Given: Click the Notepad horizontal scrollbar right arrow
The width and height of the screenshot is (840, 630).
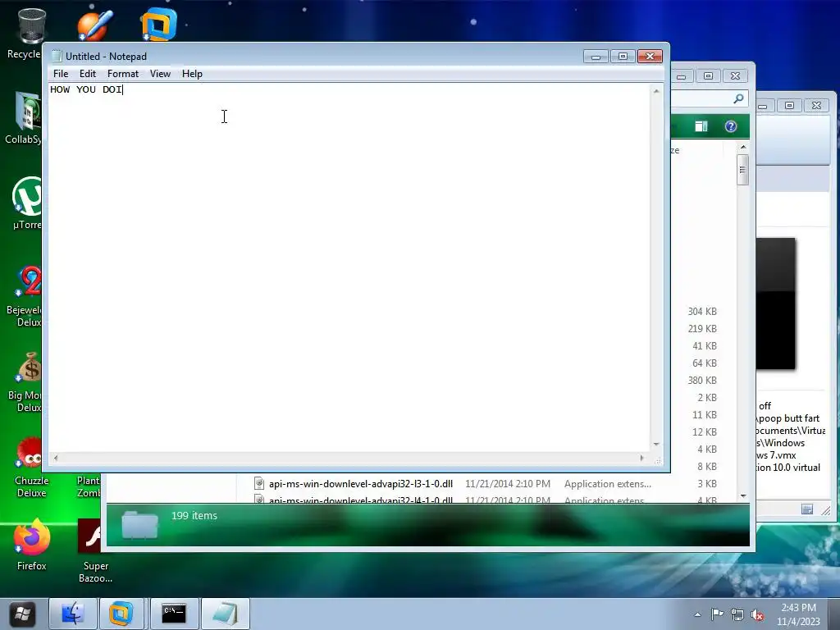Looking at the screenshot, I should [x=641, y=458].
